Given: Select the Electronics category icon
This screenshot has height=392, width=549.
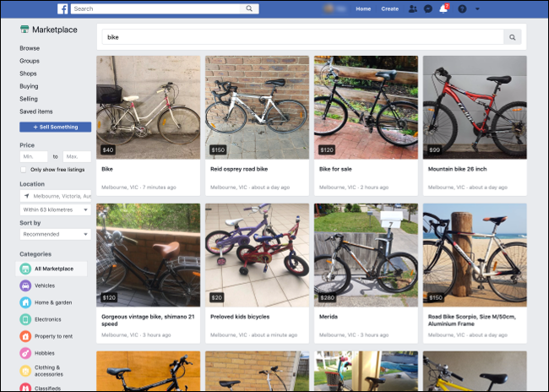Looking at the screenshot, I should click(26, 319).
